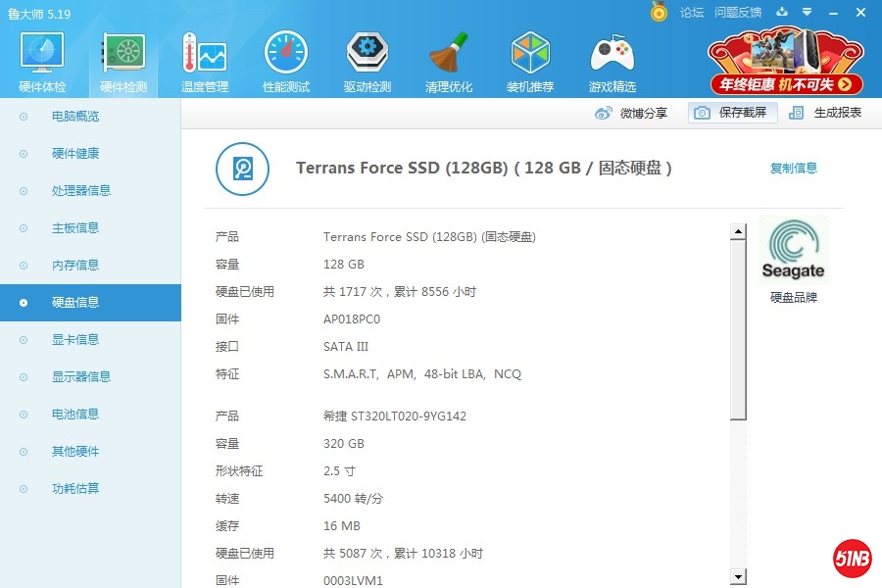This screenshot has height=588, width=882.
Task: Open 性能测试 performance test gauge
Action: click(x=286, y=61)
